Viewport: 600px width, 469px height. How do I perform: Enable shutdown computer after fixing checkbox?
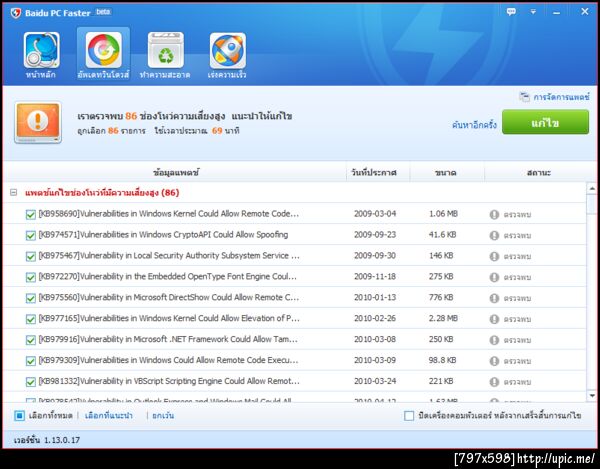[x=409, y=415]
